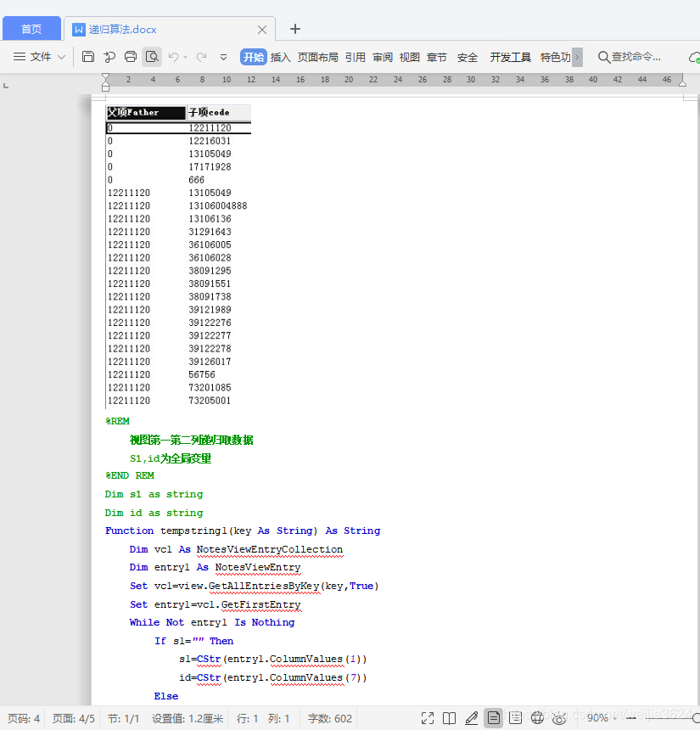Switch to the 首页 tab
The width and height of the screenshot is (700, 730).
point(31,29)
